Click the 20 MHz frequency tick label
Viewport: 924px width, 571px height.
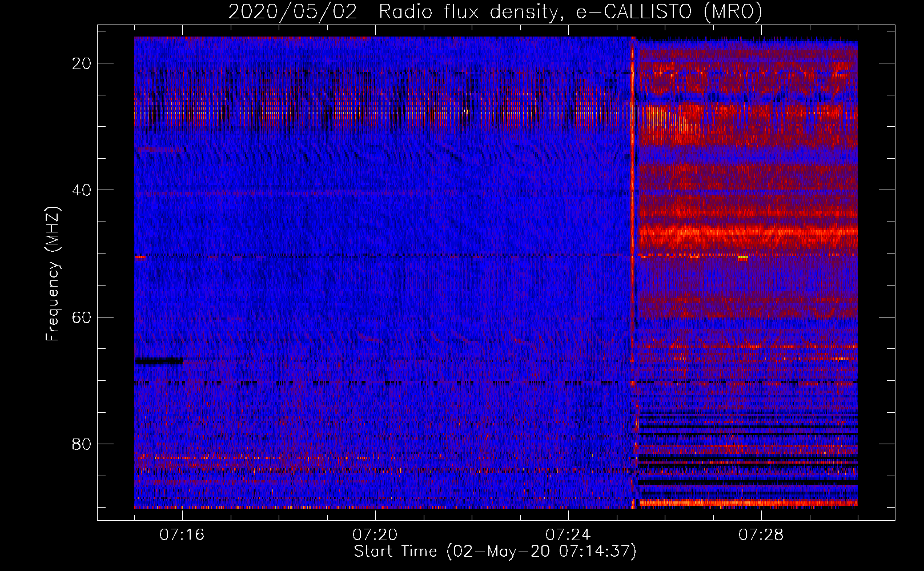tap(82, 63)
